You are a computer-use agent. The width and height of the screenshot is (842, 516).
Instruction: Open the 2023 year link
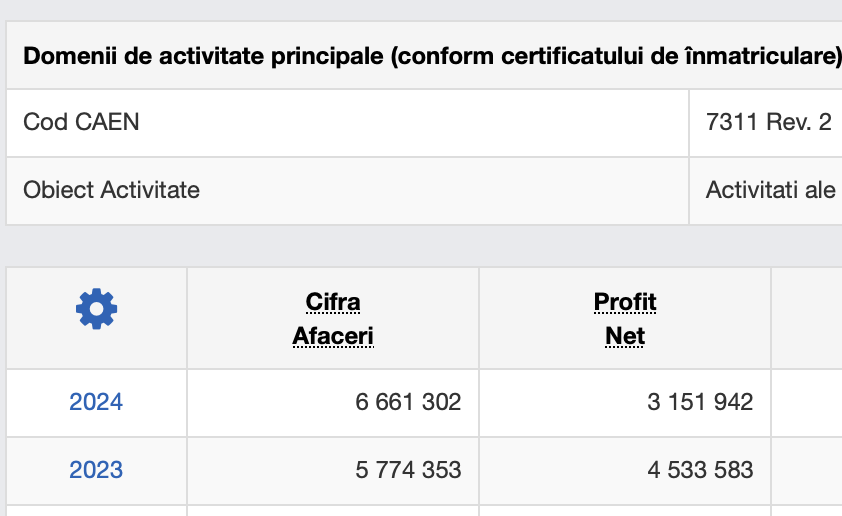tap(96, 470)
